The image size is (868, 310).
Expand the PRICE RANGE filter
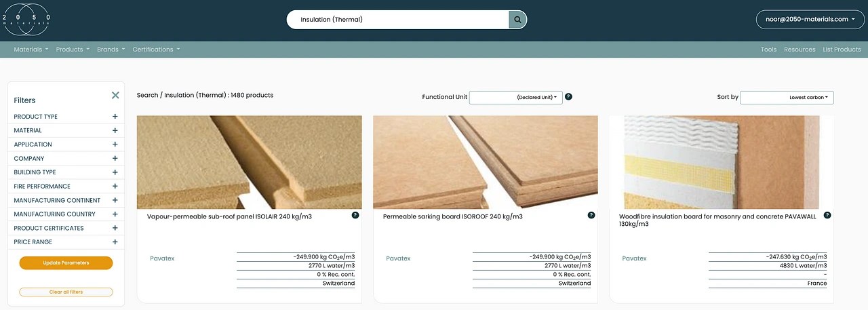click(115, 241)
